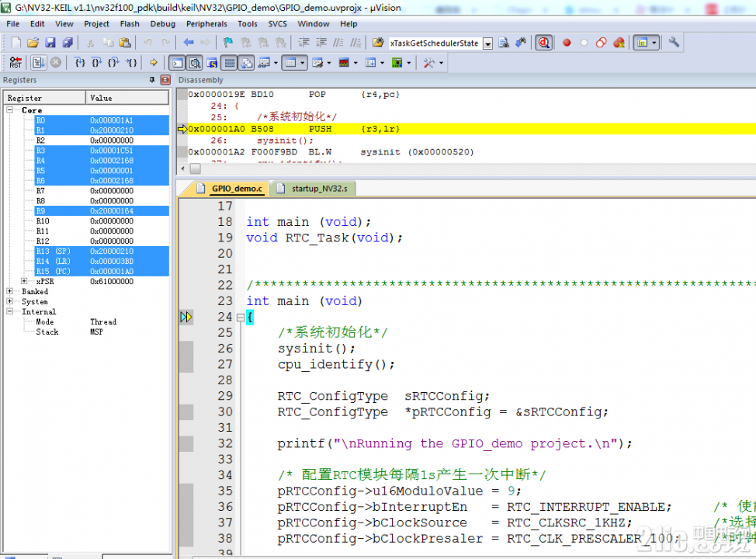This screenshot has width=756, height=559.
Task: Click the xTaskGetSchedulerState find field
Action: coord(435,43)
